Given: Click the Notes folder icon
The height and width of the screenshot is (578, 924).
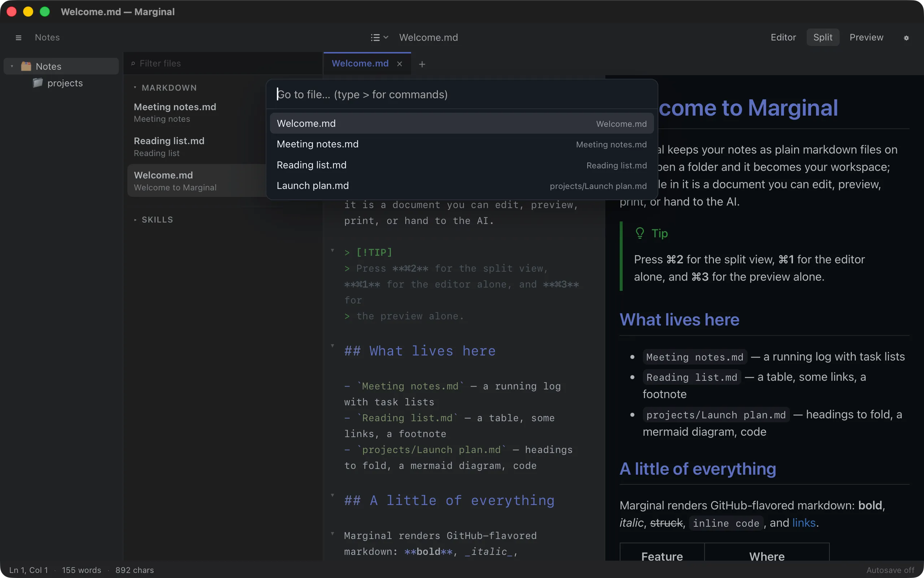Looking at the screenshot, I should coord(26,66).
